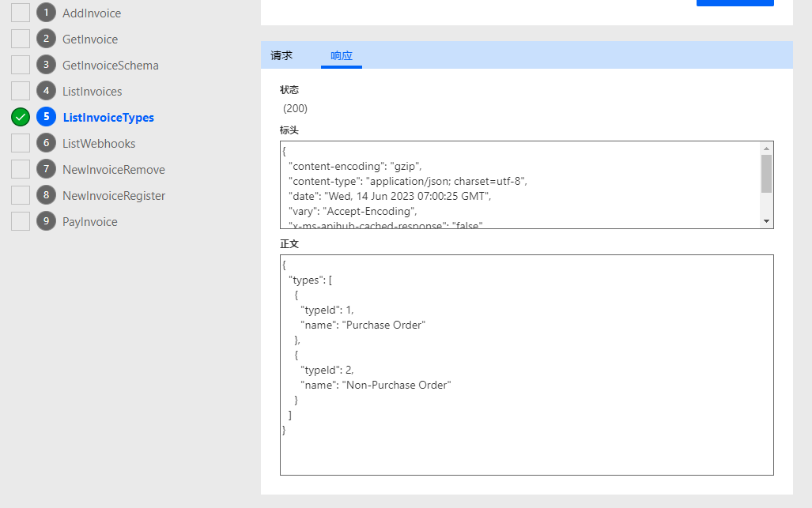The image size is (812, 508).
Task: Open the NewInvoiceRegister operation
Action: coord(114,196)
